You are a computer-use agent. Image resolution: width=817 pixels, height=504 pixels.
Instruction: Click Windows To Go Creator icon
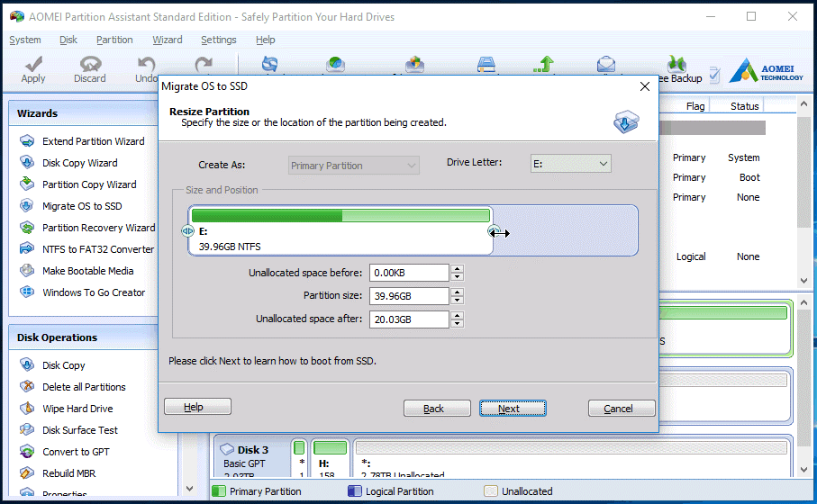[x=27, y=292]
